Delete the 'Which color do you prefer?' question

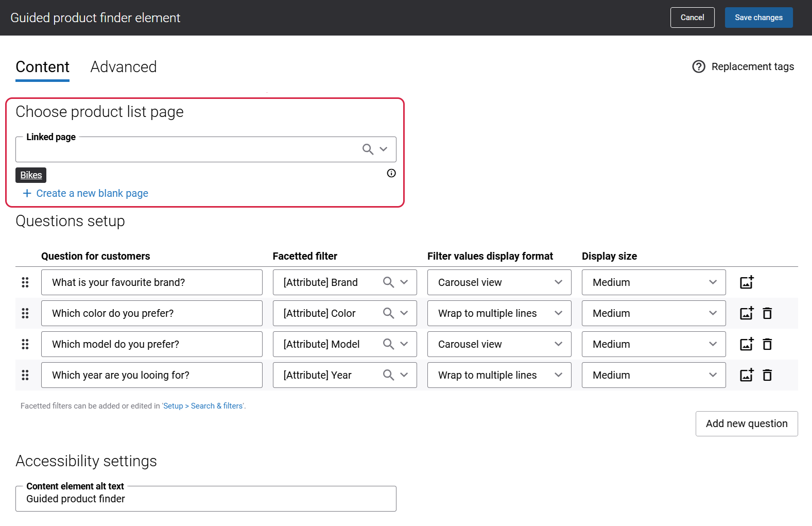767,313
